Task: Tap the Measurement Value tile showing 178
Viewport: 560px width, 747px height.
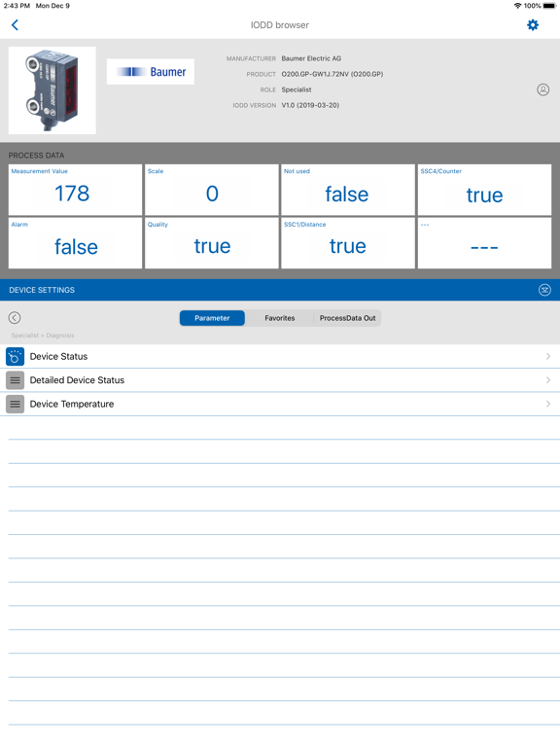Action: pos(75,190)
